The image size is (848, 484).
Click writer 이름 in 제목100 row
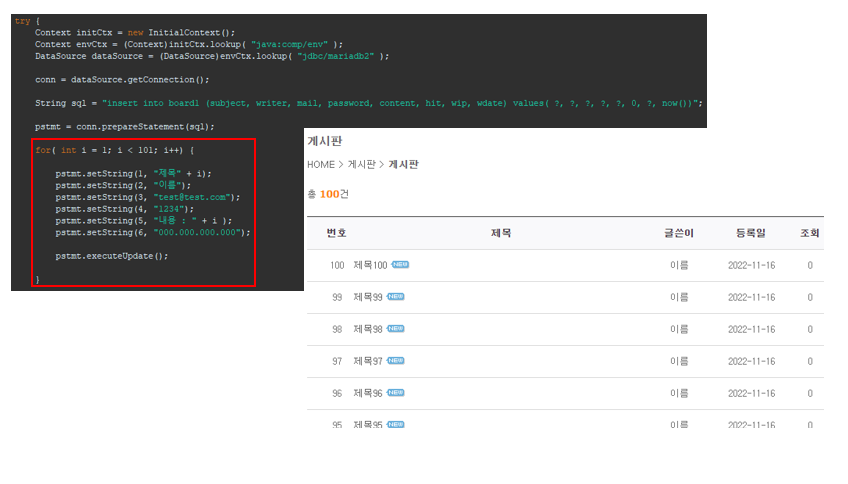679,265
